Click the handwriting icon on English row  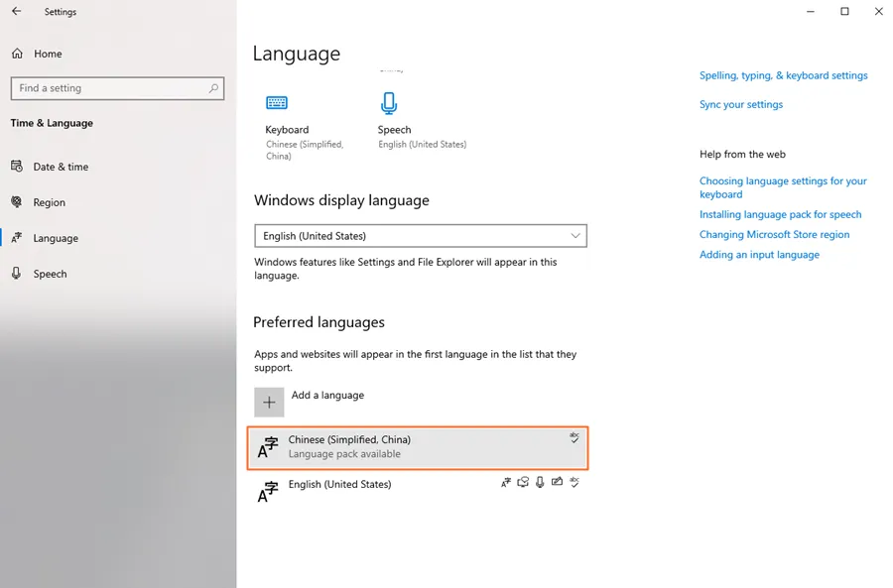[x=557, y=483]
